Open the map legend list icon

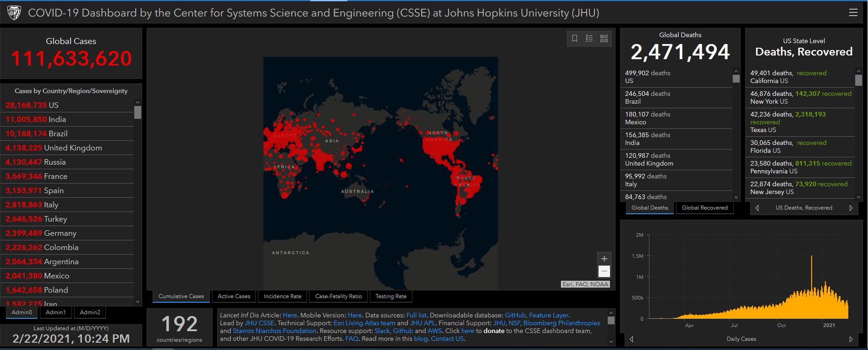click(589, 39)
